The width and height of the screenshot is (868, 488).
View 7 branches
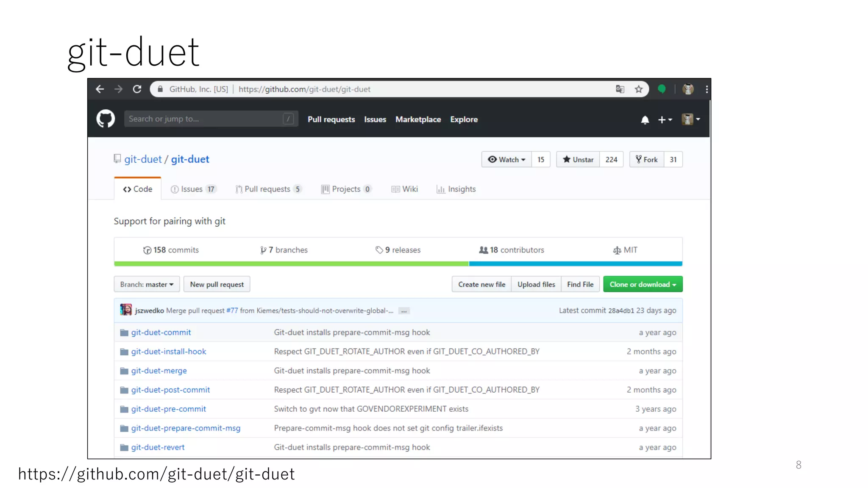pos(284,250)
